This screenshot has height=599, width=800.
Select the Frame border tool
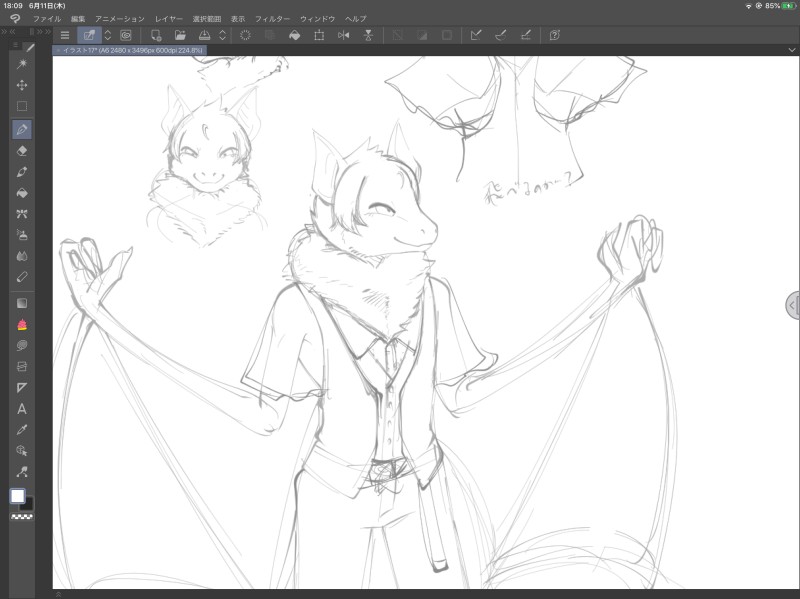click(22, 366)
